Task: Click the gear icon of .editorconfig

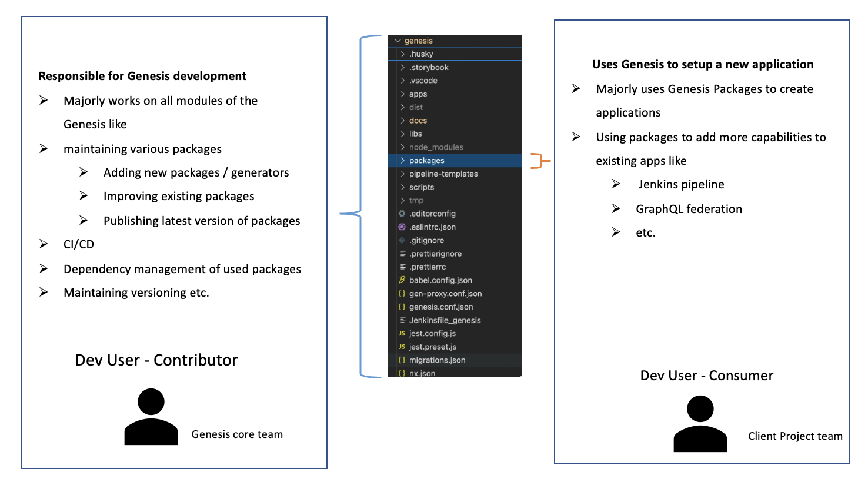Action: pos(402,214)
